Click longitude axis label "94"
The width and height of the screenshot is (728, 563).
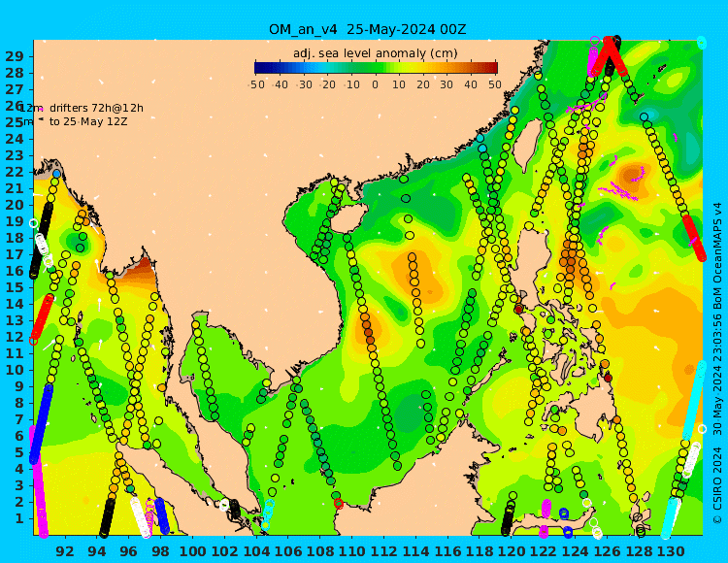pos(97,551)
